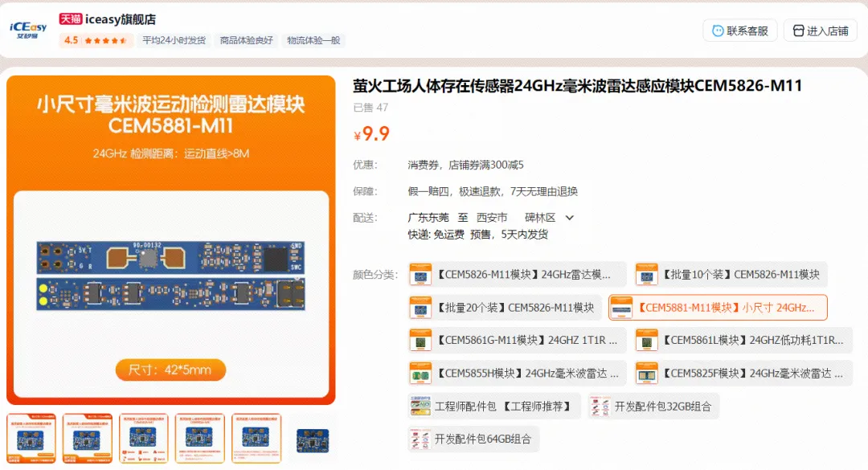868x470 pixels.
Task: Choose the 开发配件包64GB组合 option
Action: tap(473, 439)
